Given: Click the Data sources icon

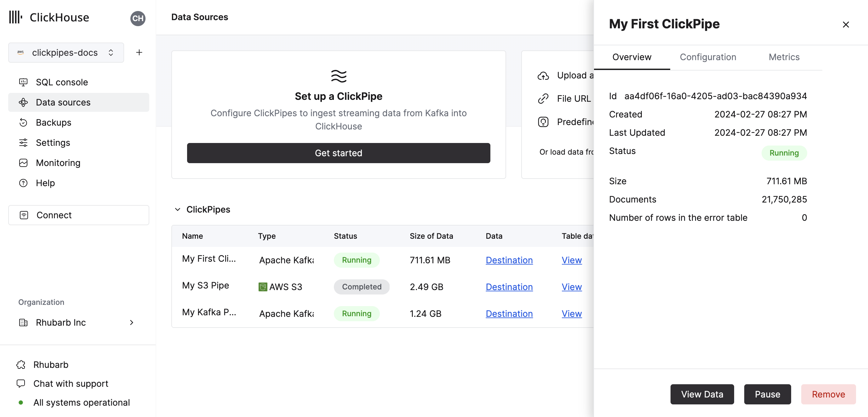Looking at the screenshot, I should coord(23,102).
